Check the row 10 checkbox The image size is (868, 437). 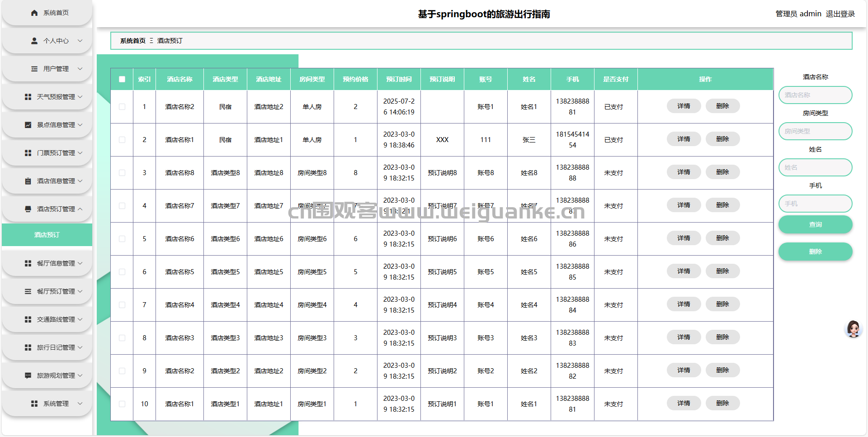122,404
